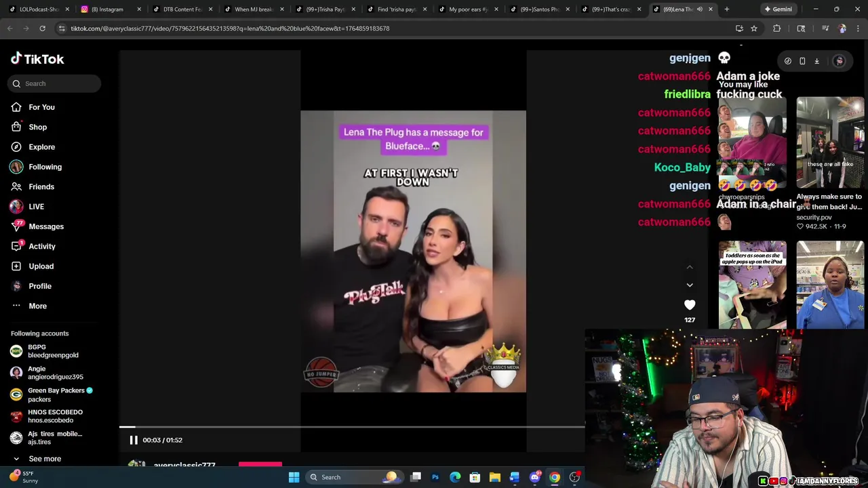Open OBS Studio from taskbar
Image resolution: width=868 pixels, height=488 pixels.
click(x=574, y=477)
